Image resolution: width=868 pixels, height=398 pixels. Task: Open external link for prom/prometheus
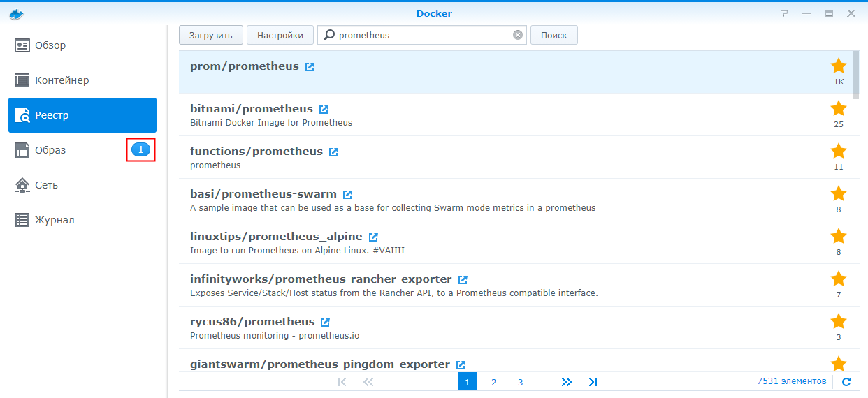click(x=310, y=67)
